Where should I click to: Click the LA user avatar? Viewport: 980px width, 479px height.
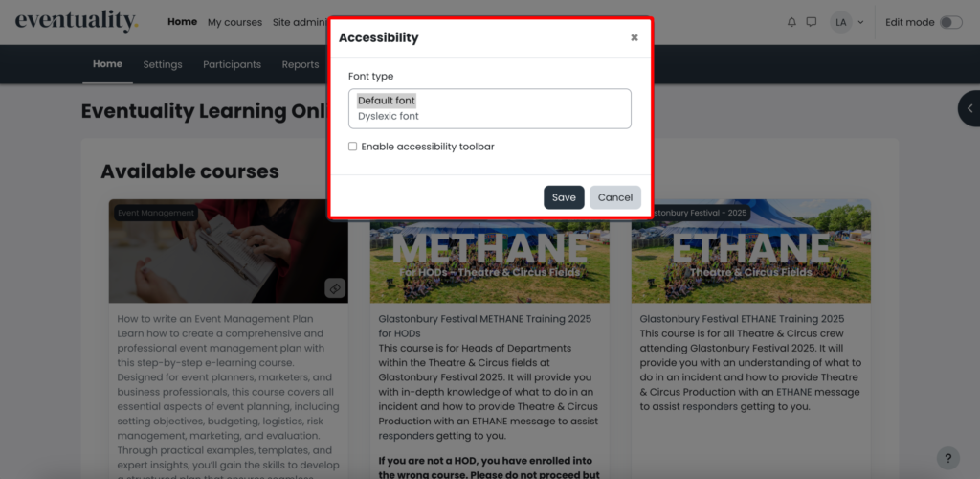point(840,22)
